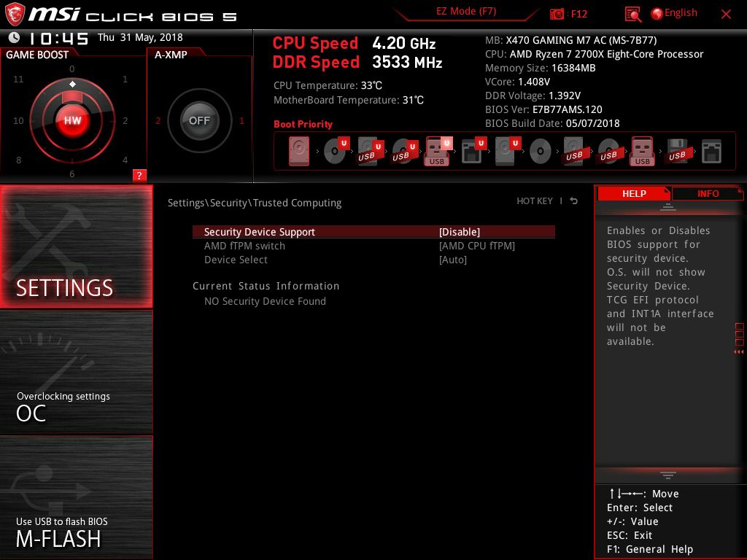This screenshot has height=560, width=747.
Task: Click the A-XMP header label
Action: 171,55
